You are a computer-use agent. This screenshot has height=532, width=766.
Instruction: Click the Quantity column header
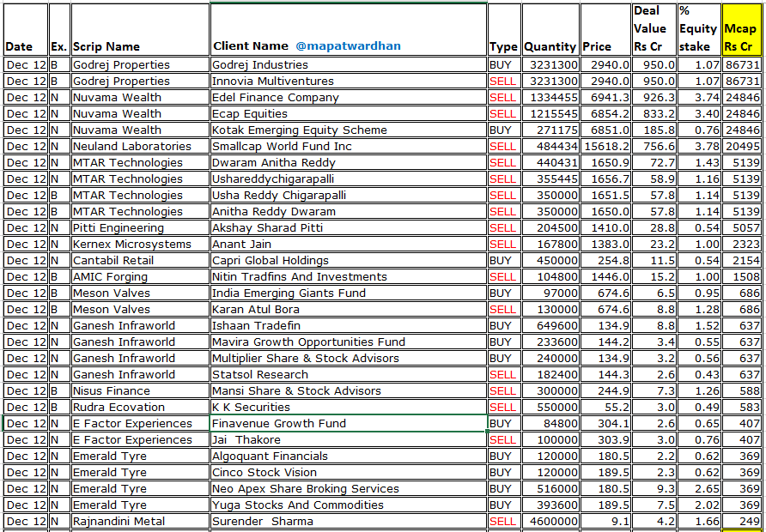tap(550, 29)
